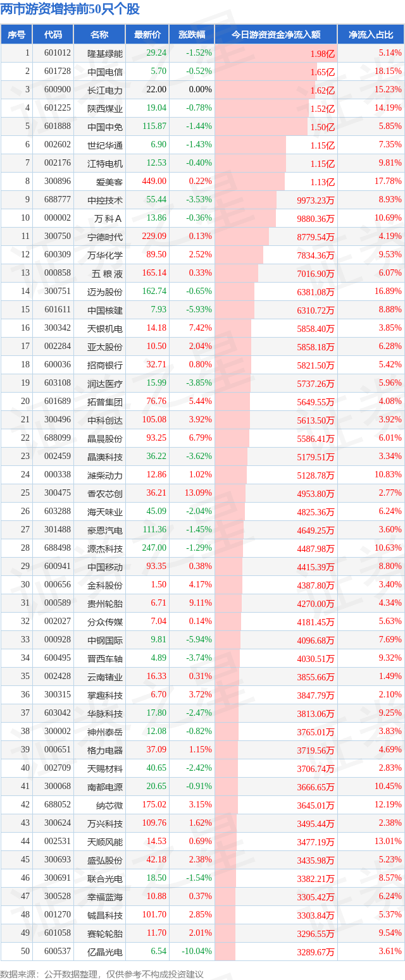Image resolution: width=405 pixels, height=980 pixels.
Task: Click the 名称 column header
Action: tap(99, 35)
